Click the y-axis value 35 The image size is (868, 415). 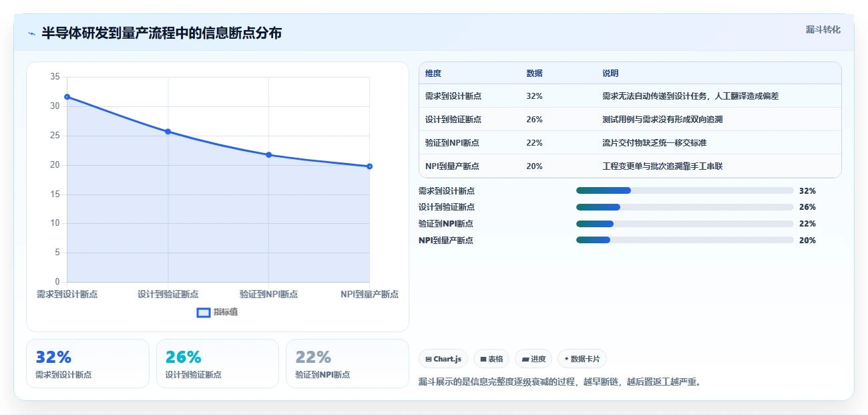(x=55, y=77)
